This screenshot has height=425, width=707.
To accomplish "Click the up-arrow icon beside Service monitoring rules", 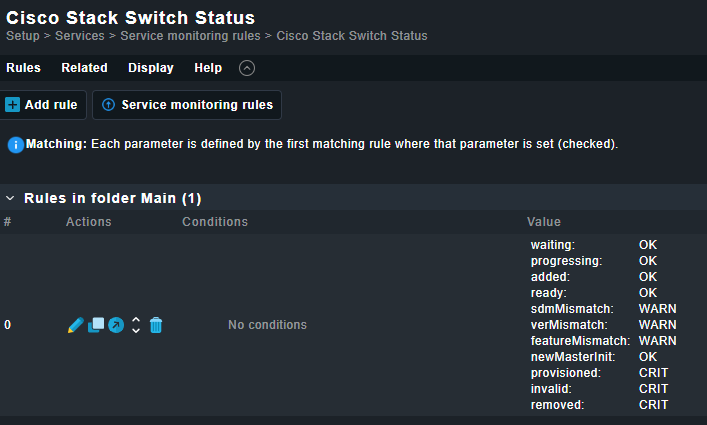I will [108, 105].
